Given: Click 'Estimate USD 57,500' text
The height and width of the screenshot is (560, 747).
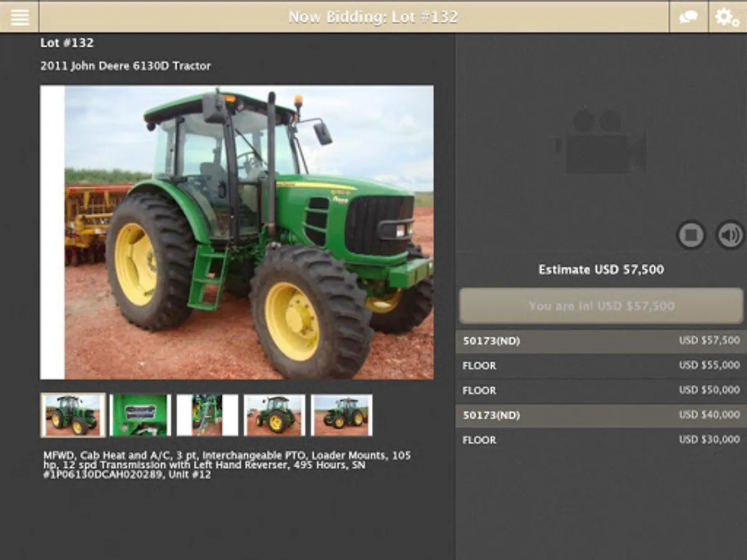Looking at the screenshot, I should tap(601, 269).
